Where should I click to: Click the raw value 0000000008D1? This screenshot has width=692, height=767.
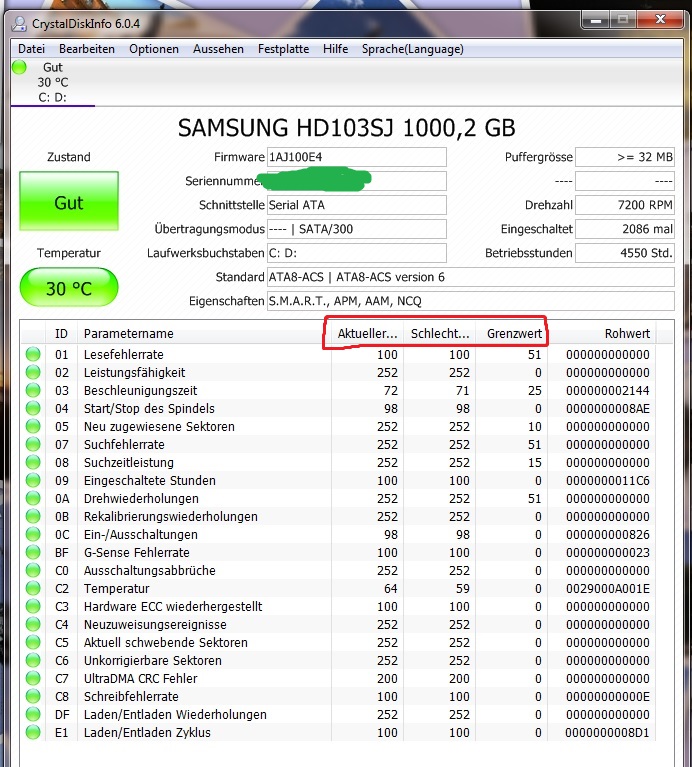tap(607, 732)
